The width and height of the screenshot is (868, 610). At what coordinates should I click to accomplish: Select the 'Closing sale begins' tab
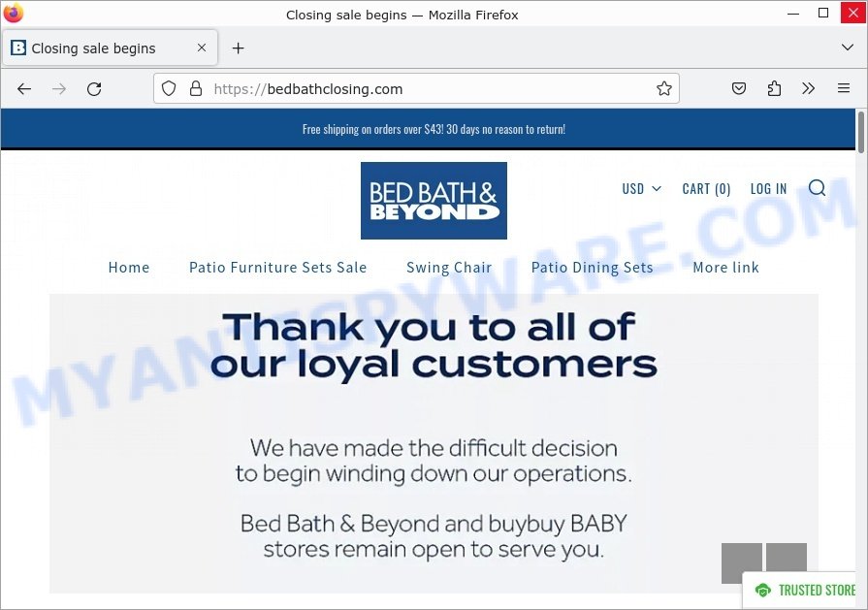[x=110, y=48]
